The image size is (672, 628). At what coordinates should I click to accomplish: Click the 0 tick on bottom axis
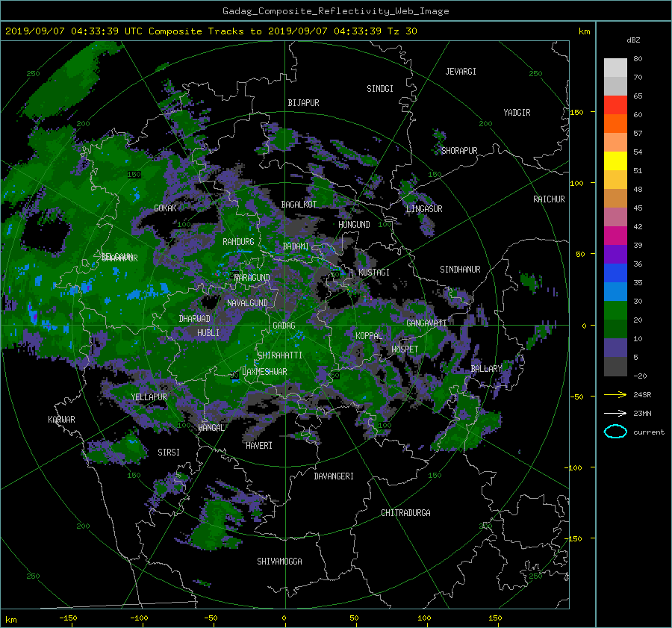(284, 618)
